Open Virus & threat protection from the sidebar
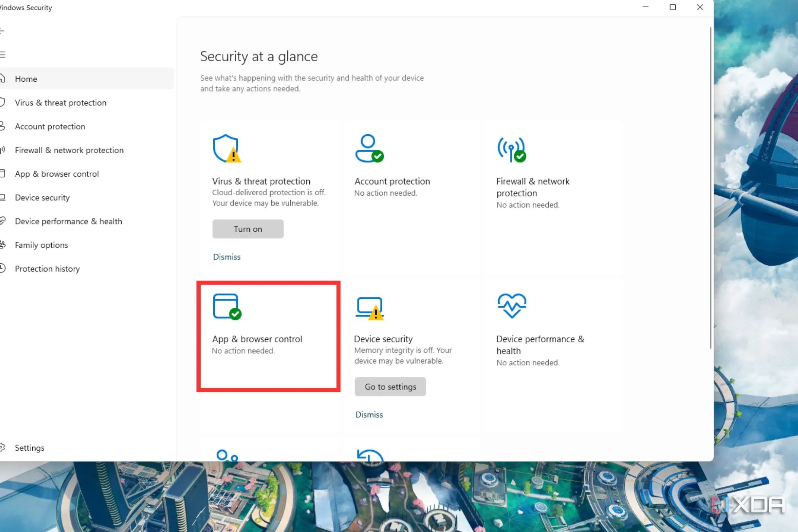The width and height of the screenshot is (798, 532). click(x=61, y=103)
